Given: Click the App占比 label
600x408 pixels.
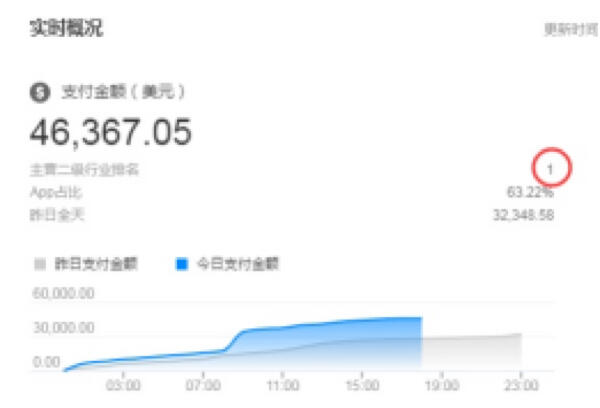Looking at the screenshot, I should [56, 192].
